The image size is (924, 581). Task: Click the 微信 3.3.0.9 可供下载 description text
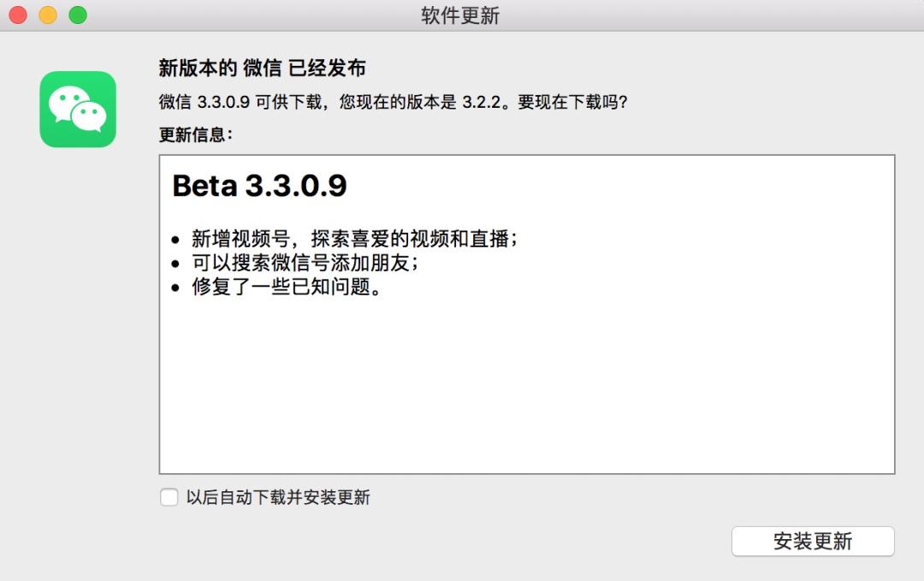pos(393,102)
